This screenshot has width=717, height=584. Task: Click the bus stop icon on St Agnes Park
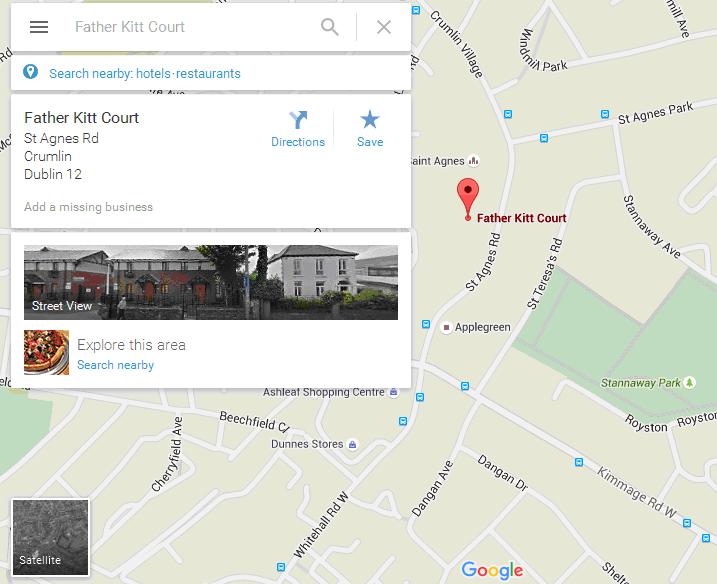[605, 114]
